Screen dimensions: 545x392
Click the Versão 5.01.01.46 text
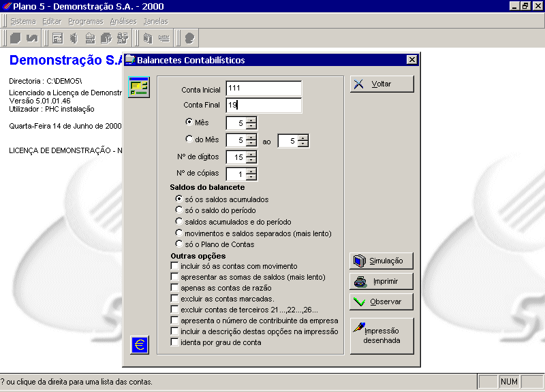40,101
